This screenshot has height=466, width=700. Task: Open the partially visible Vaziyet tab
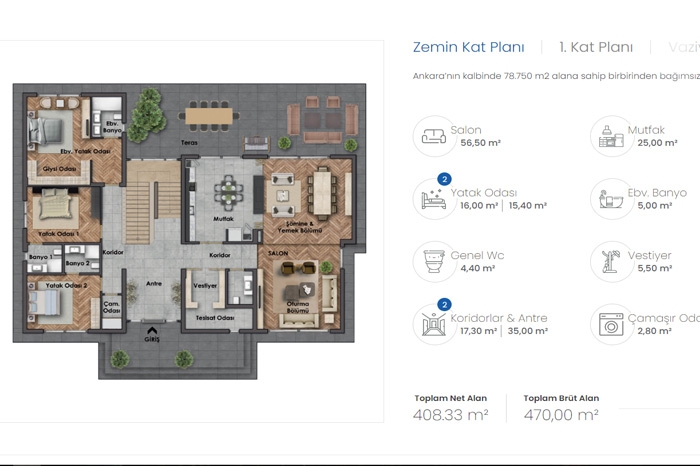(683, 47)
